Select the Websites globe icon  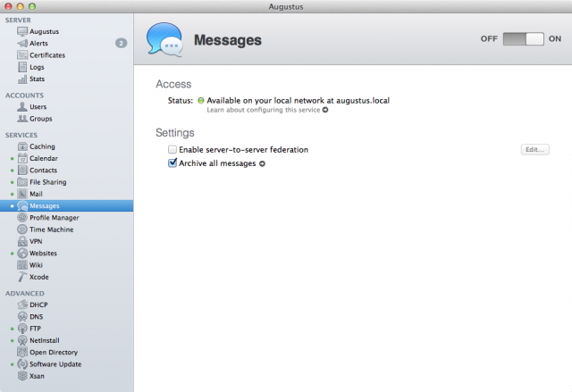pos(22,254)
